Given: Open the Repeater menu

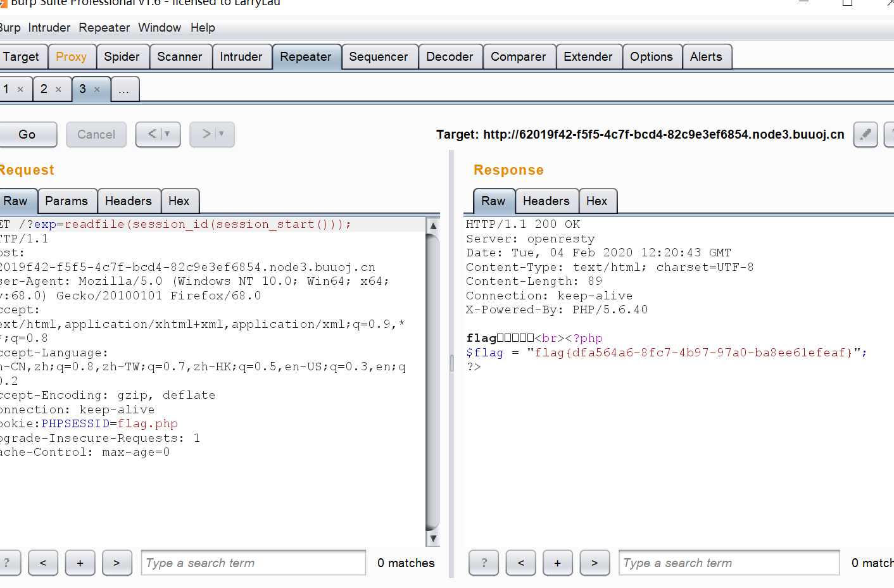Looking at the screenshot, I should click(x=104, y=28).
